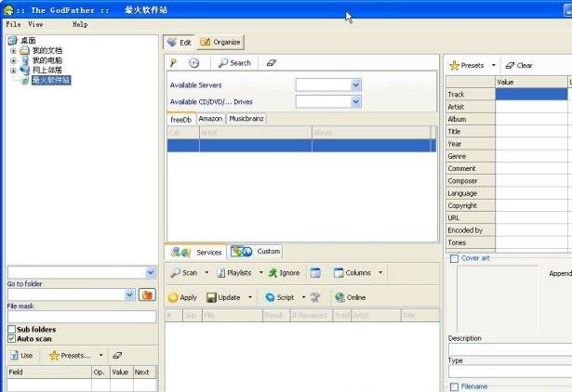Check the Cover art checkbox
572x392 pixels.
point(454,259)
